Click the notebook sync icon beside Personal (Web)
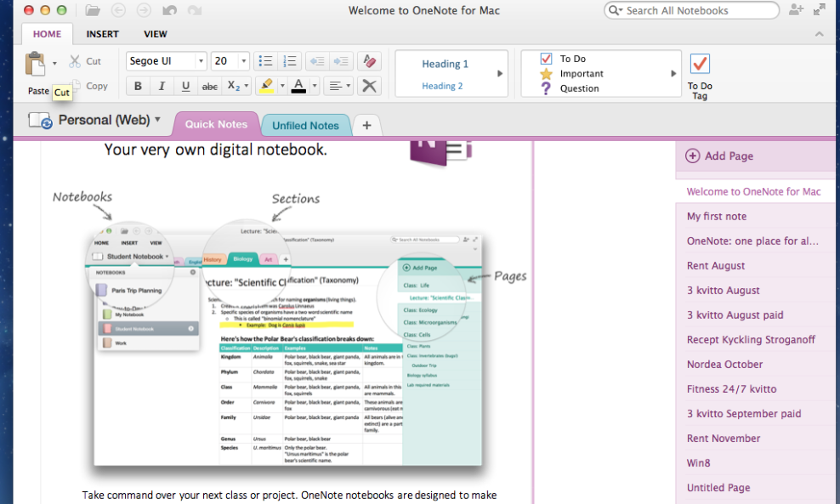The image size is (840, 504). [40, 120]
